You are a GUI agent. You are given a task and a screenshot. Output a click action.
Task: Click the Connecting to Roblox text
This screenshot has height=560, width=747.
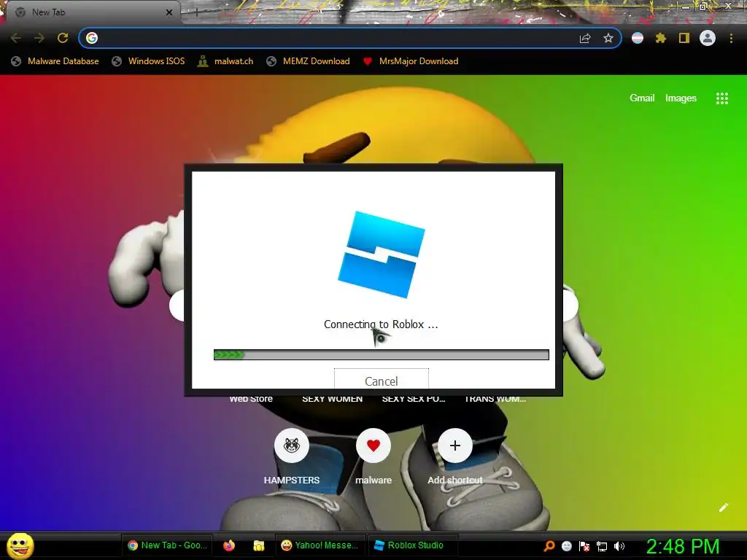381,324
